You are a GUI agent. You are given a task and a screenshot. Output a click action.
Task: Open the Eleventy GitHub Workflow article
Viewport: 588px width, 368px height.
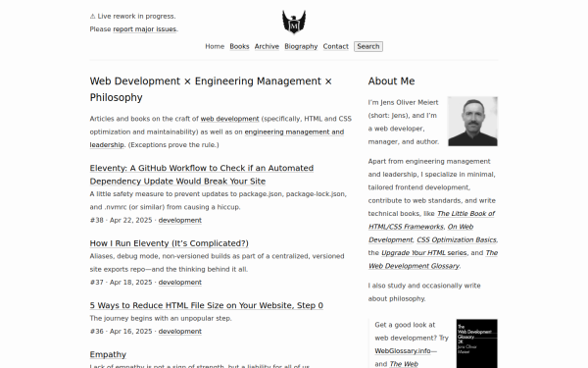coord(202,175)
